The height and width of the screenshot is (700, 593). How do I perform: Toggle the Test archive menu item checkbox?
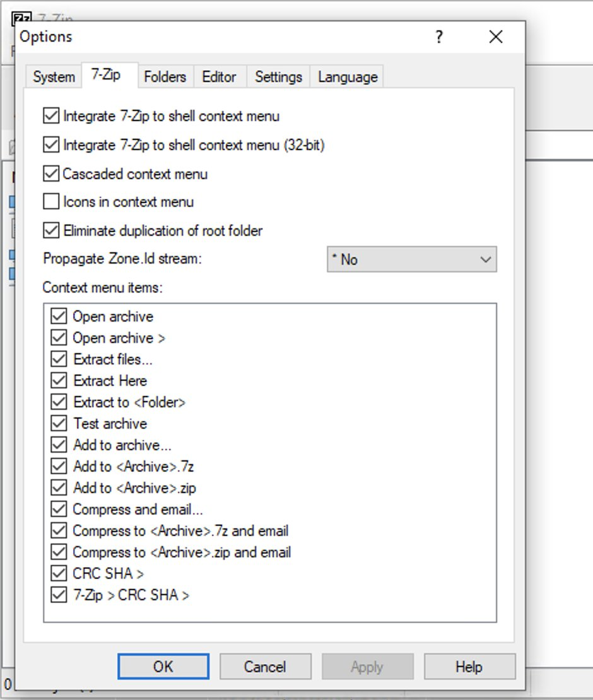(59, 424)
